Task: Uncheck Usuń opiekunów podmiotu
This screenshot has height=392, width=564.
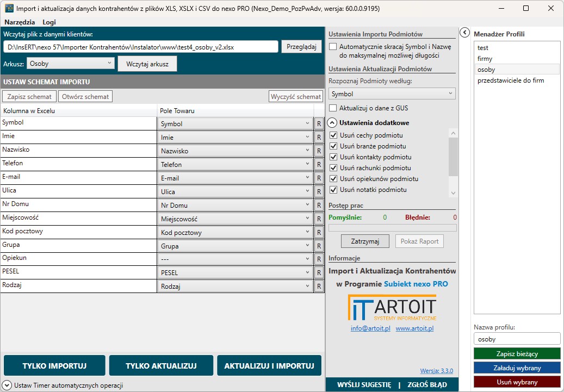Action: click(x=333, y=179)
